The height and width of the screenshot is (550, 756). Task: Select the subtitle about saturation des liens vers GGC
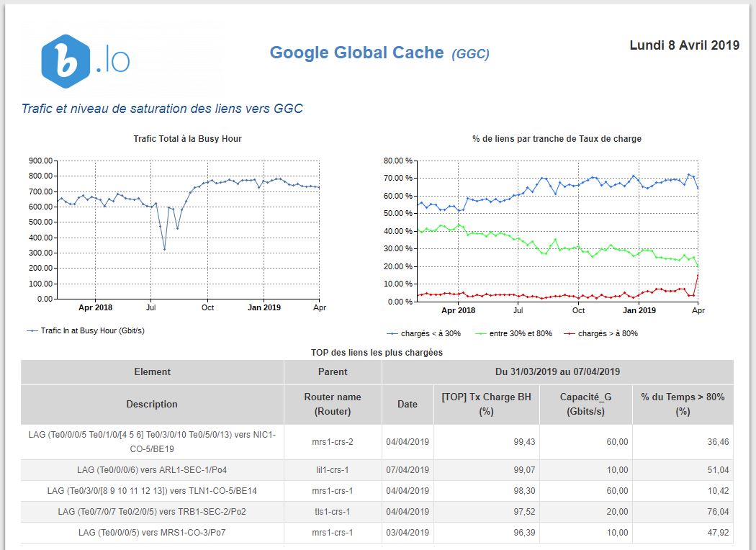pos(162,109)
